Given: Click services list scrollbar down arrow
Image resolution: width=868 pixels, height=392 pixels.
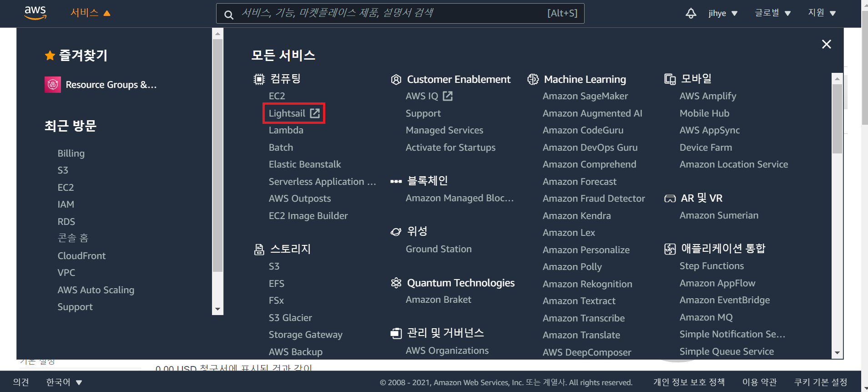Looking at the screenshot, I should click(x=837, y=353).
